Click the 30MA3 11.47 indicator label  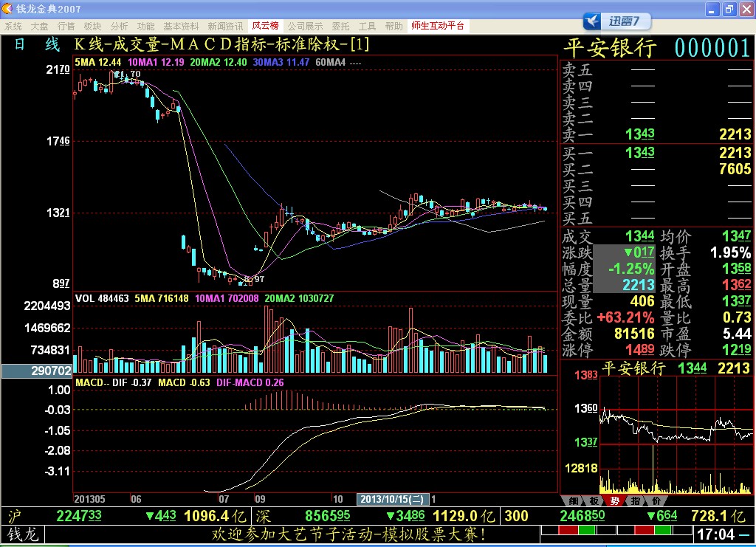coord(281,62)
